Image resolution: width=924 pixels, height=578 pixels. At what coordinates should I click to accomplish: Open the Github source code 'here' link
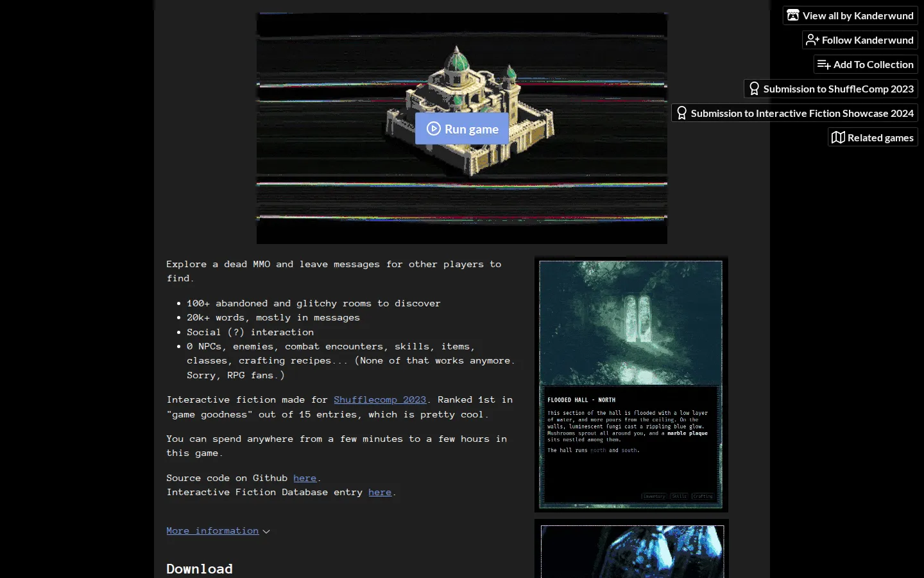pyautogui.click(x=305, y=478)
